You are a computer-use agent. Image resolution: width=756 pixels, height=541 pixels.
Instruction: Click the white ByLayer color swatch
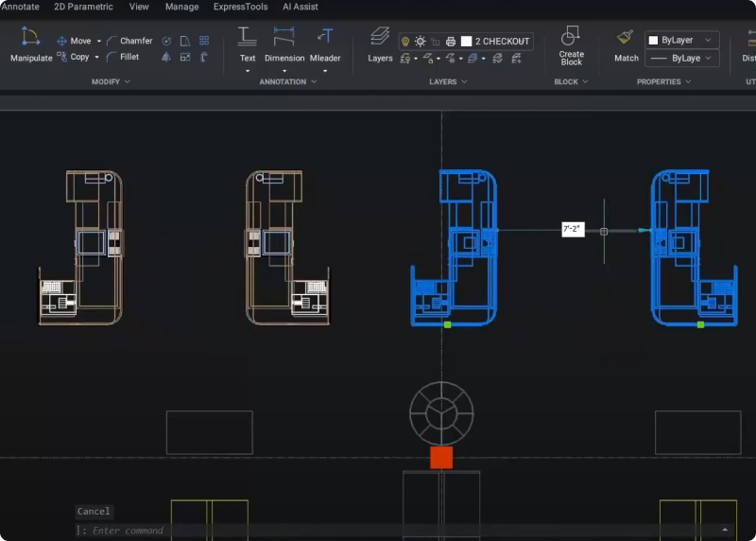[x=653, y=40]
